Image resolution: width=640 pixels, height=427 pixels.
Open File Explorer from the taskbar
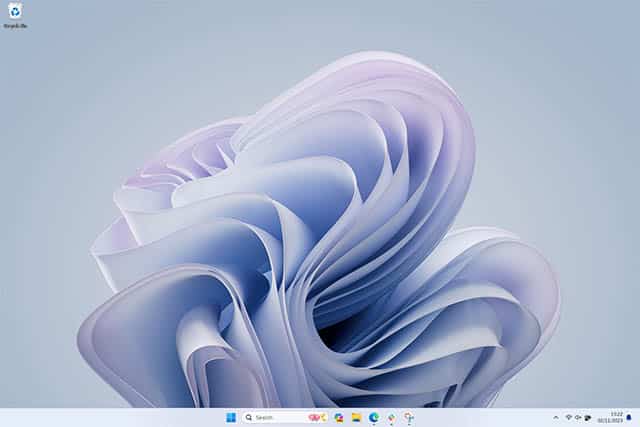356,417
